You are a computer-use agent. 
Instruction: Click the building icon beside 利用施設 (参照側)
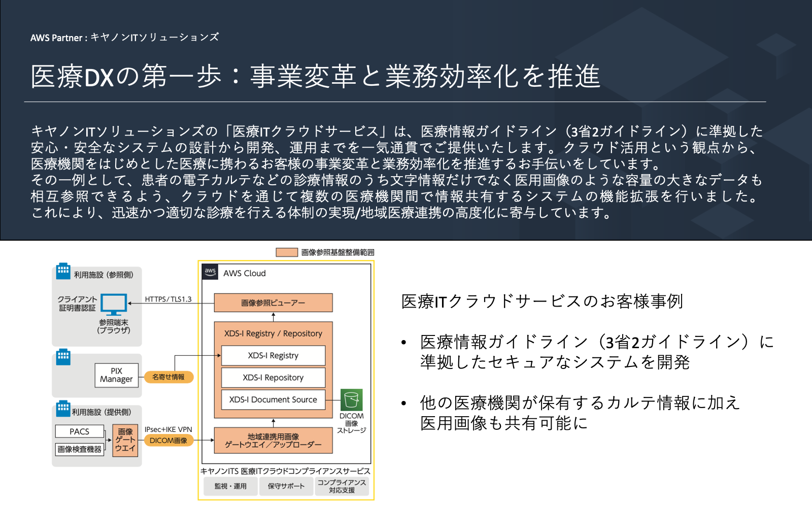coord(63,271)
